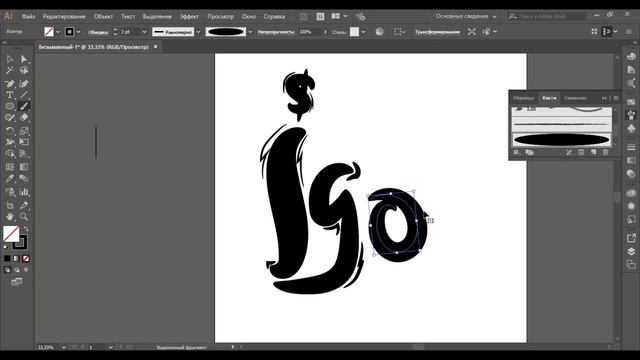Screen dimensions: 640x360
Task: Select the Shape Builder tool
Action: [10, 154]
